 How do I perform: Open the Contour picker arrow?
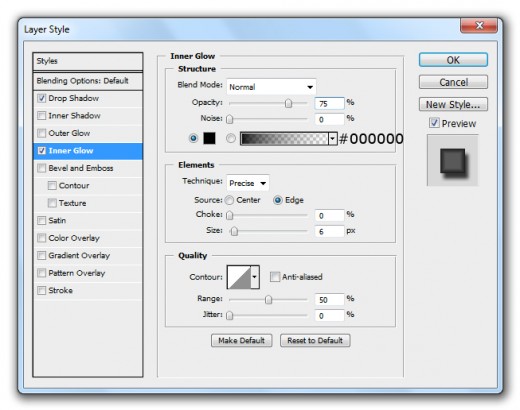[255, 277]
